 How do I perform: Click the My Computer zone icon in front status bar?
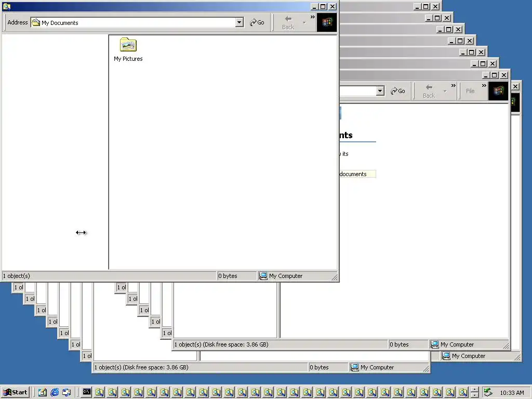click(x=263, y=276)
